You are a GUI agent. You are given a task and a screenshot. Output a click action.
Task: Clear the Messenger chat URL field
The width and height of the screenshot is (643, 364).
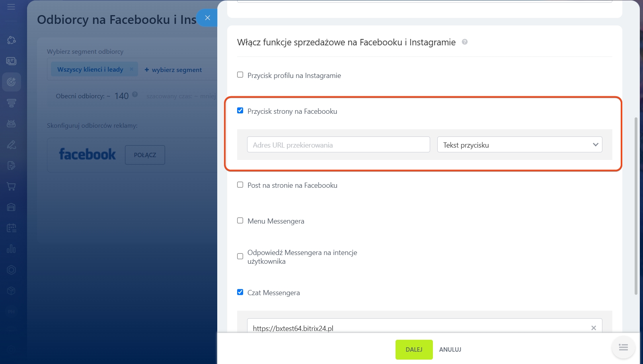coord(593,328)
